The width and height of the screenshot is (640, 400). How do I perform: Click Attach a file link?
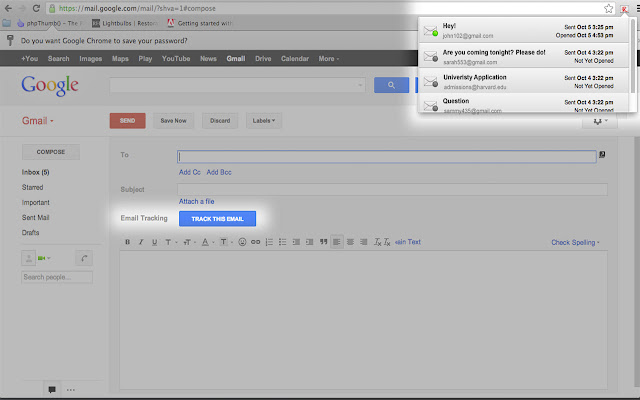pos(196,201)
